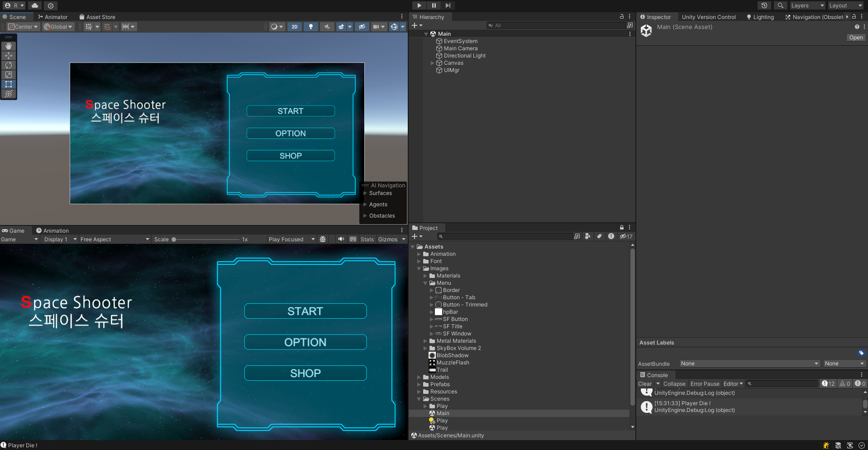This screenshot has height=450, width=868.
Task: Open the Layers dropdown
Action: pos(807,5)
